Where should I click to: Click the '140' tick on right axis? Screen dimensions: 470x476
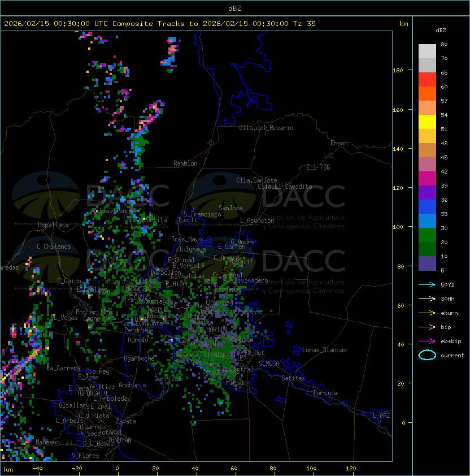398,149
